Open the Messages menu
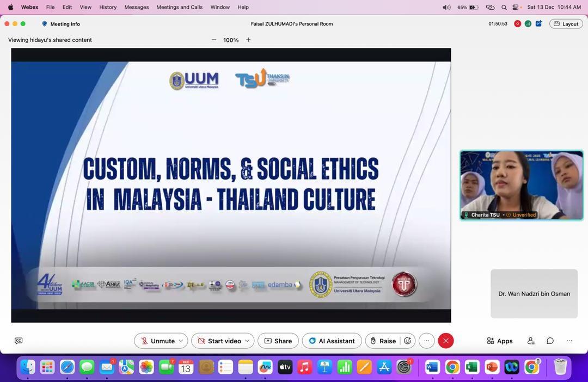 136,7
